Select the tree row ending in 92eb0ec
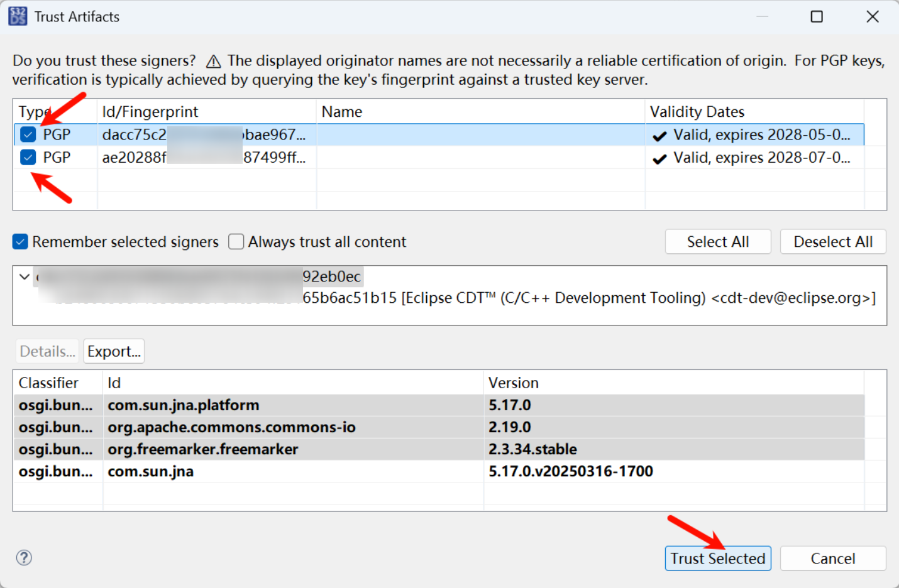 [200, 276]
